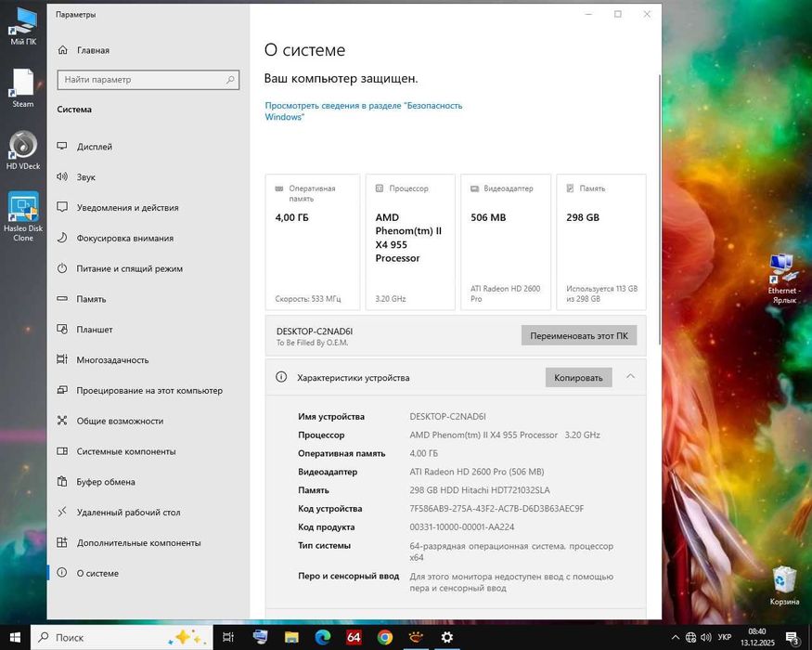Click the search magnifier in Найти параметр

(230, 79)
